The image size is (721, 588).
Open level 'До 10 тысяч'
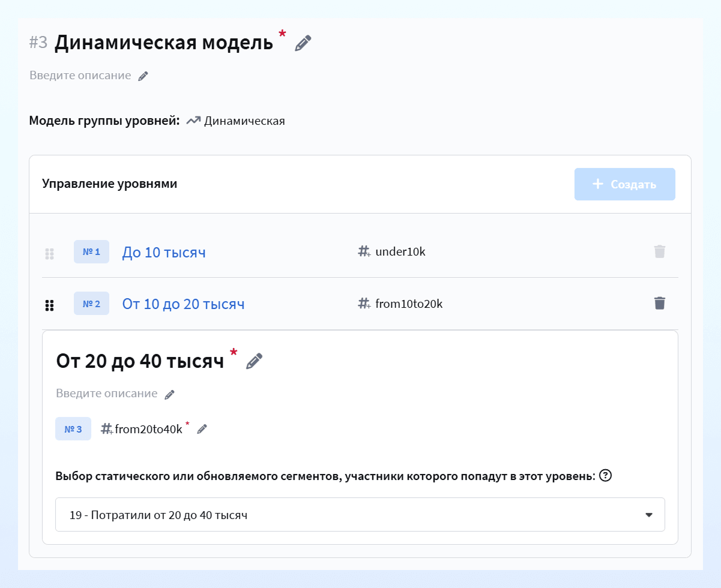point(164,253)
